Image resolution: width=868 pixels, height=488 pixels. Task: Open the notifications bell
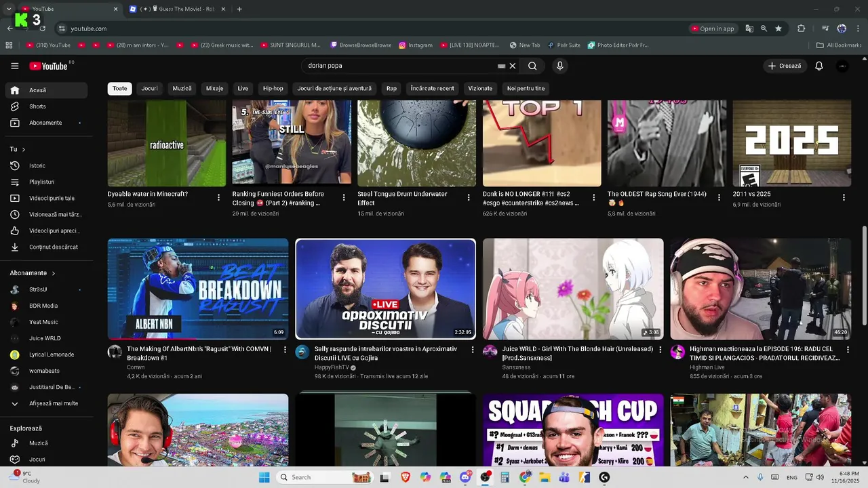tap(819, 66)
